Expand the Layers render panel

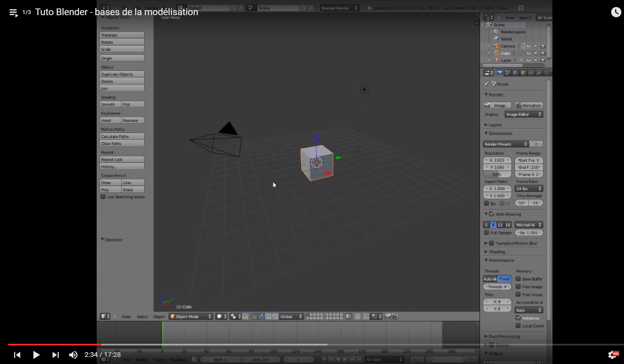[495, 125]
